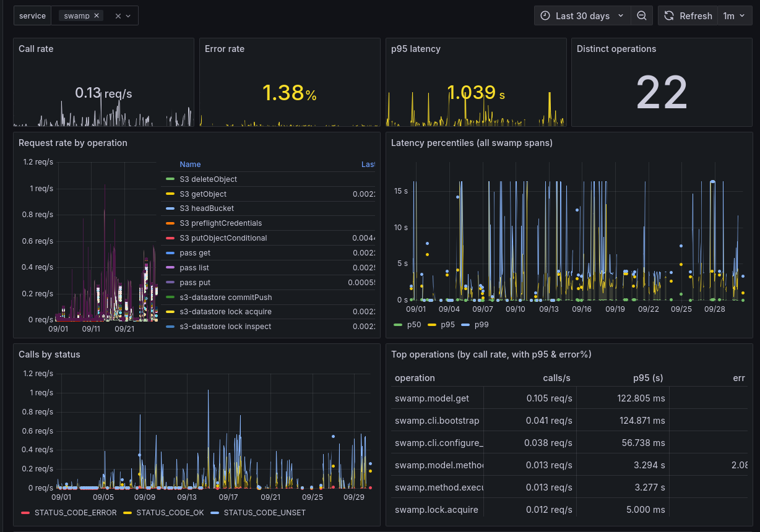Image resolution: width=760 pixels, height=532 pixels.
Task: Click the 22 distinct operations stat
Action: (x=662, y=93)
